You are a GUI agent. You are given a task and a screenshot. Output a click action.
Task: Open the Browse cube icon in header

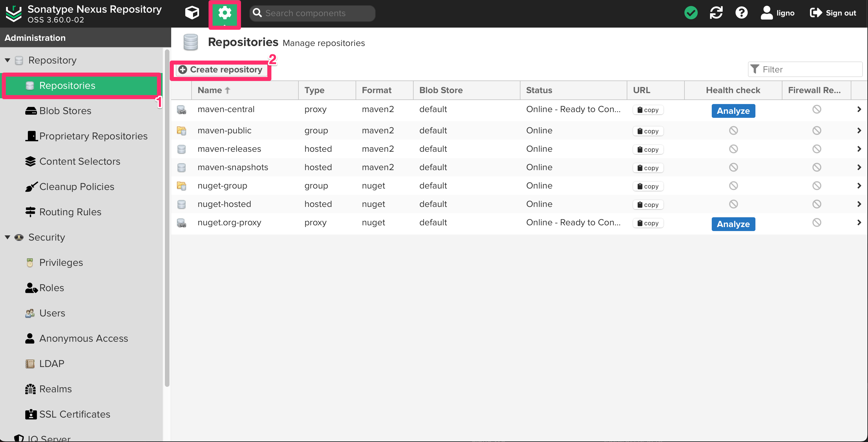[192, 13]
